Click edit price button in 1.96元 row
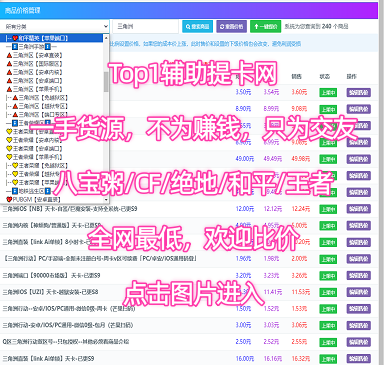Viewport: 384px width, 365px height. (359, 259)
